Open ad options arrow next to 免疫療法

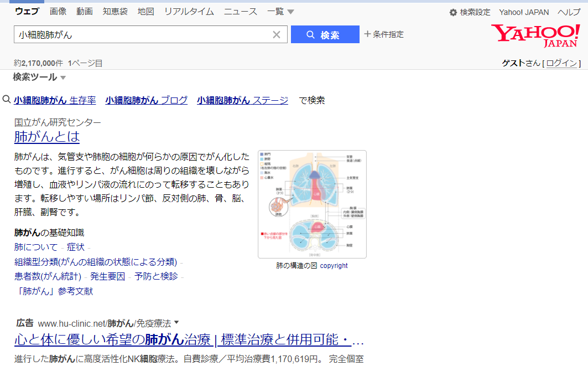[x=176, y=322]
